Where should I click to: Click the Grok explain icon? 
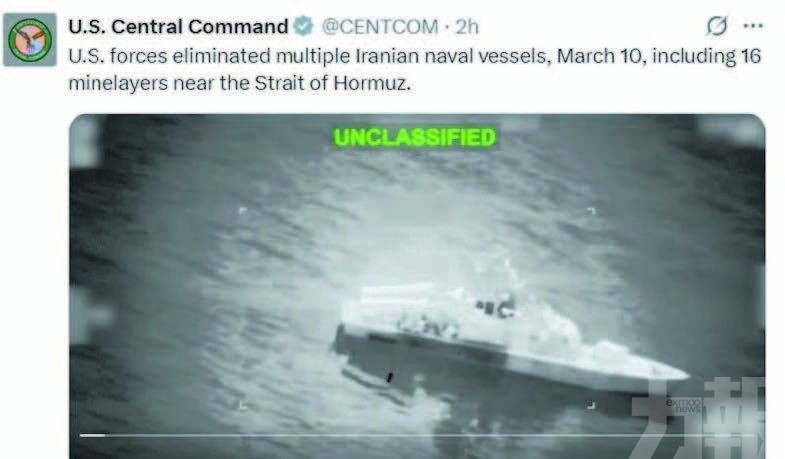[716, 26]
